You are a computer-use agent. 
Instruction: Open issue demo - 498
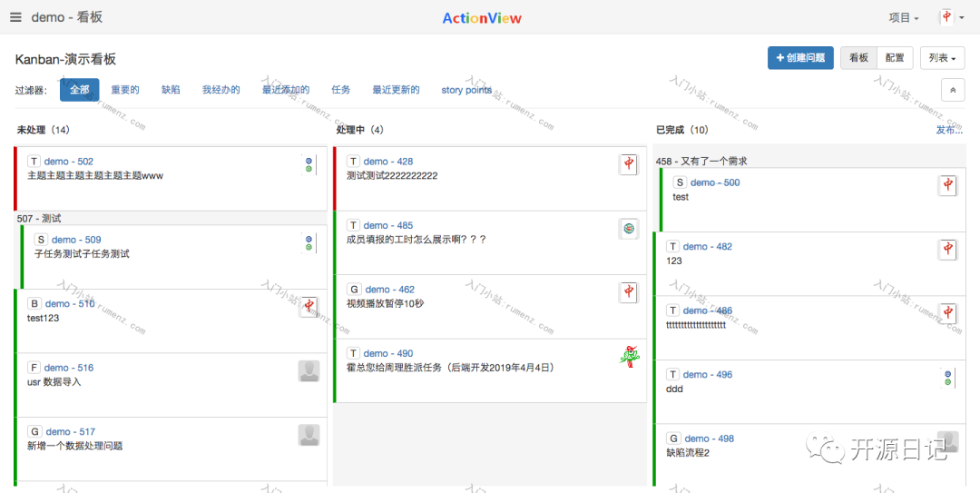click(710, 439)
